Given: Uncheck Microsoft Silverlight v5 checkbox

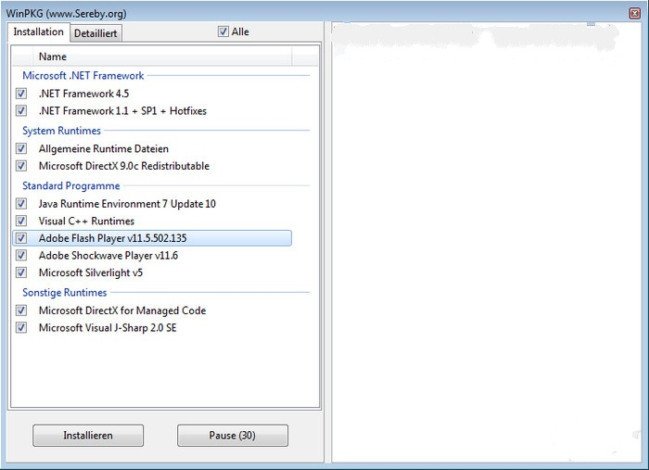Looking at the screenshot, I should point(21,273).
